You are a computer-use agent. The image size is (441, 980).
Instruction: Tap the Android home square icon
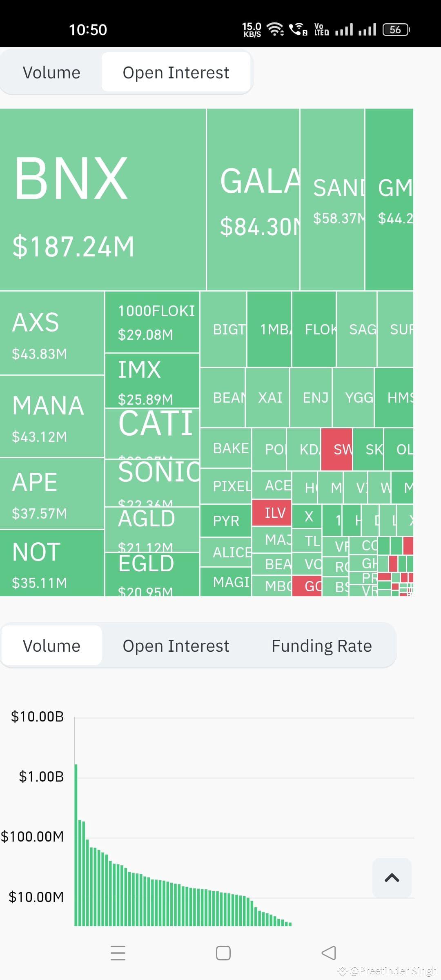point(223,953)
